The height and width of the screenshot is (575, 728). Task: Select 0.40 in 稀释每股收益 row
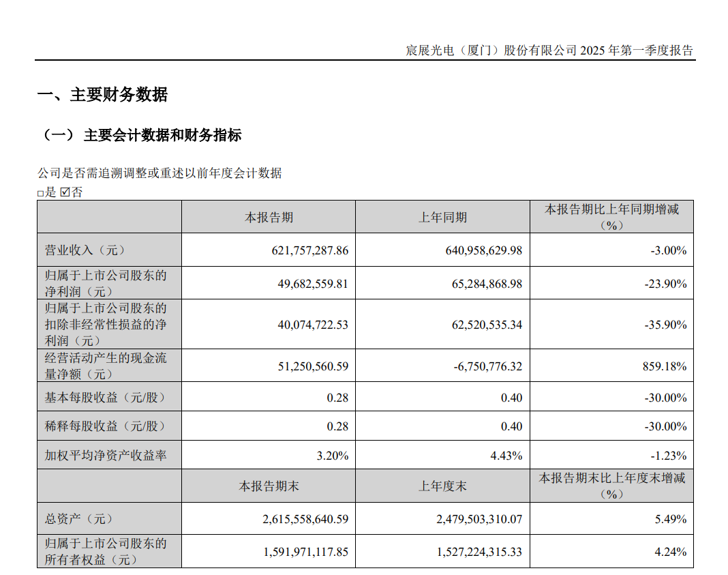[512, 426]
